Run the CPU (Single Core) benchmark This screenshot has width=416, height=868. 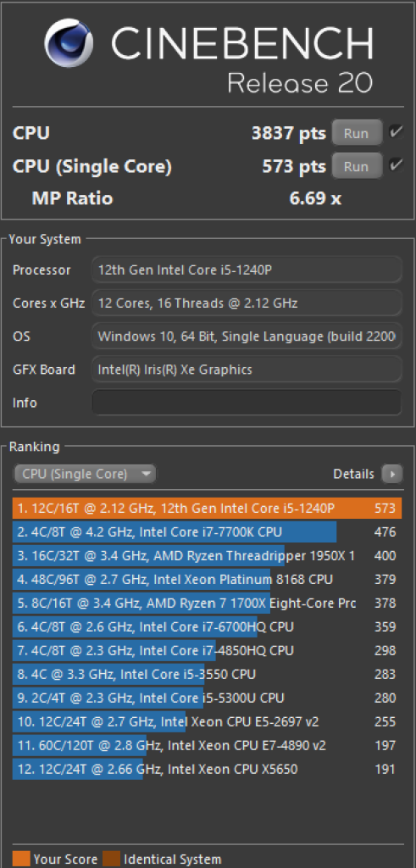357,165
